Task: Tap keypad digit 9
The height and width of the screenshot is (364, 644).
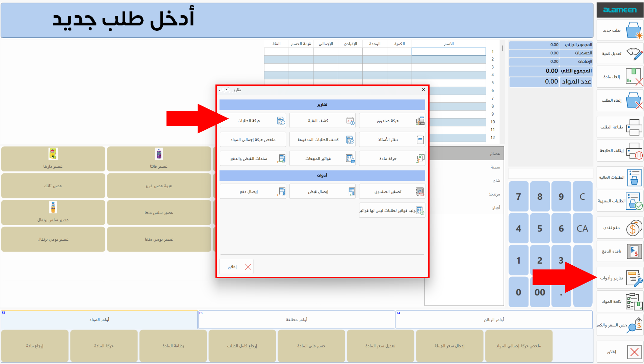Action: [561, 196]
